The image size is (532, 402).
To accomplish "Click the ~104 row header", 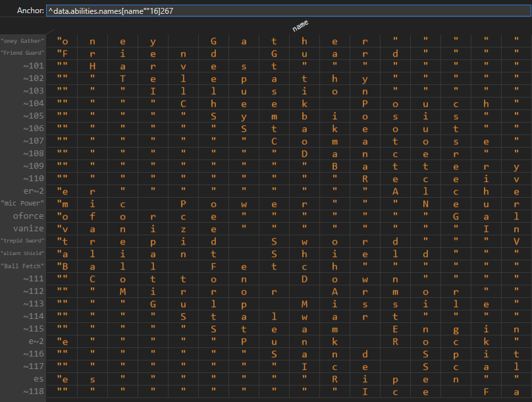I will [33, 103].
